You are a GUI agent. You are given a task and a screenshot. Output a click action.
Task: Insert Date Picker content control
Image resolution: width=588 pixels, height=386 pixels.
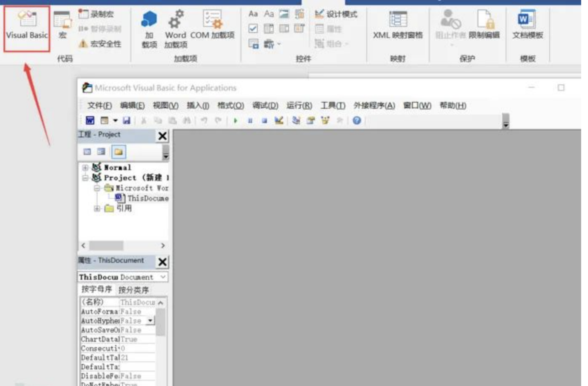[300, 28]
